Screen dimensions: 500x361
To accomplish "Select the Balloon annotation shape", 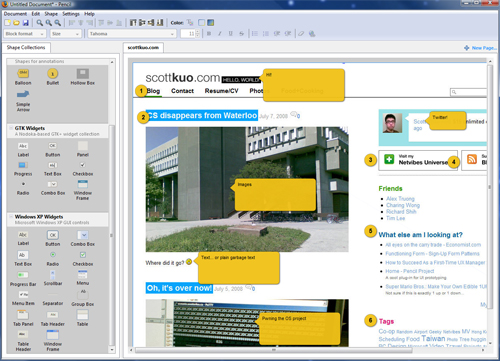I will coord(23,77).
